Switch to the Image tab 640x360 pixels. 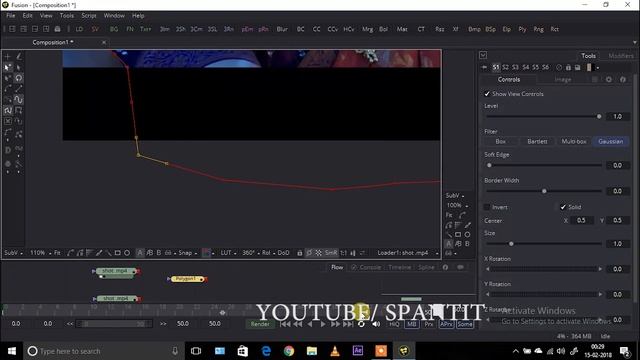563,80
